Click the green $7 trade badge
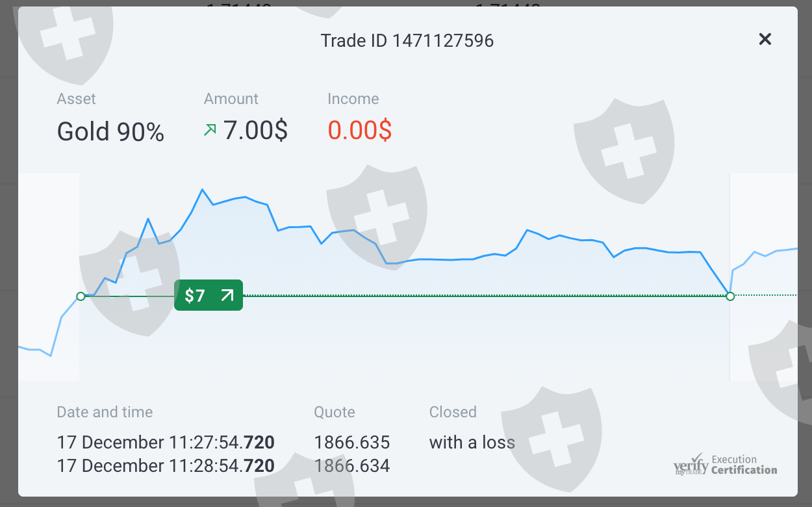This screenshot has width=812, height=507. click(x=208, y=296)
